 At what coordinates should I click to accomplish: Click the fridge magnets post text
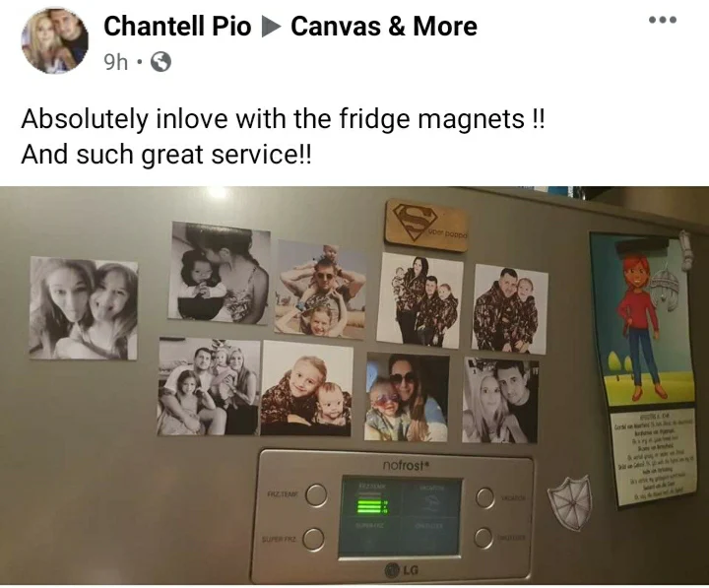[283, 137]
